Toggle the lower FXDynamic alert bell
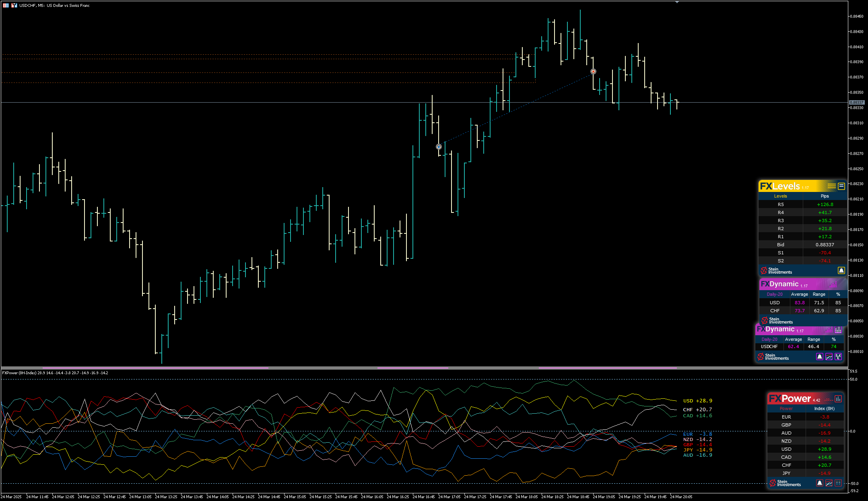The width and height of the screenshot is (868, 501). [x=819, y=357]
